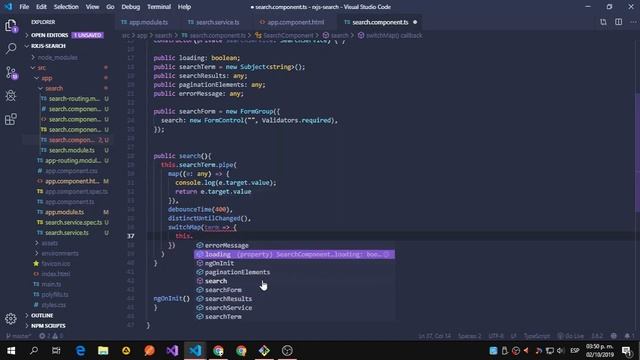Open the Manage gear icon
Image resolution: width=640 pixels, height=360 pixels.
coord(11,319)
